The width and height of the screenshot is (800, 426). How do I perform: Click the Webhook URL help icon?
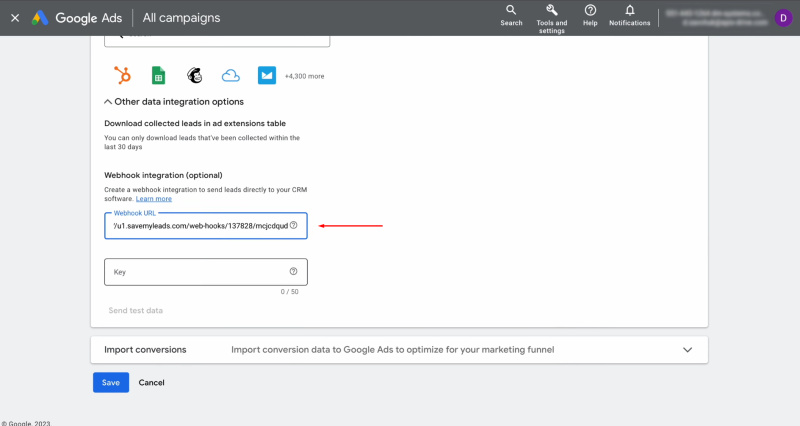click(x=293, y=225)
